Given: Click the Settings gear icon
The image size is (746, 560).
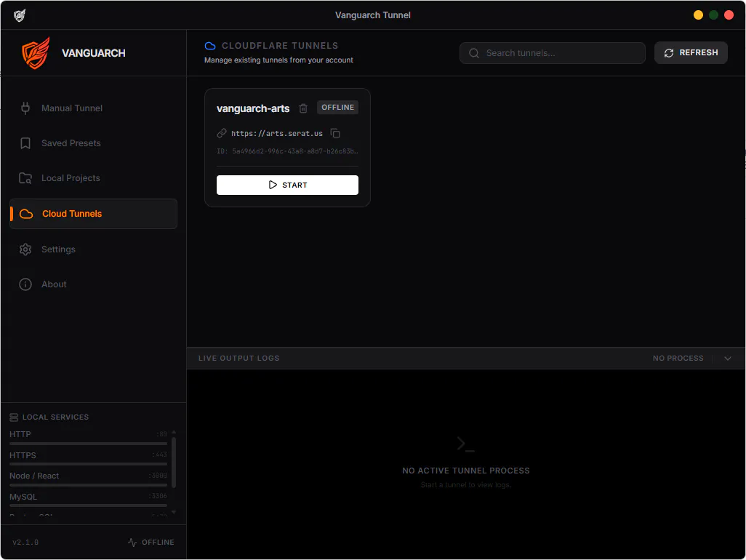Looking at the screenshot, I should tap(25, 249).
